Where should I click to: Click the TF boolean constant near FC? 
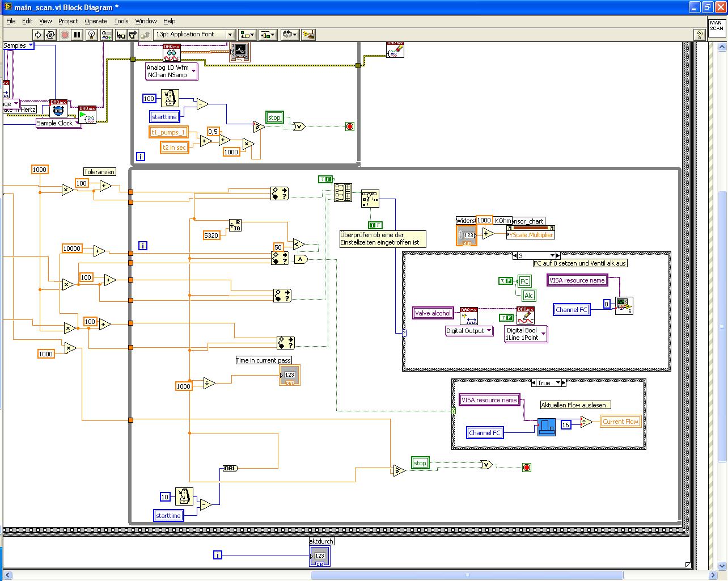[x=505, y=281]
